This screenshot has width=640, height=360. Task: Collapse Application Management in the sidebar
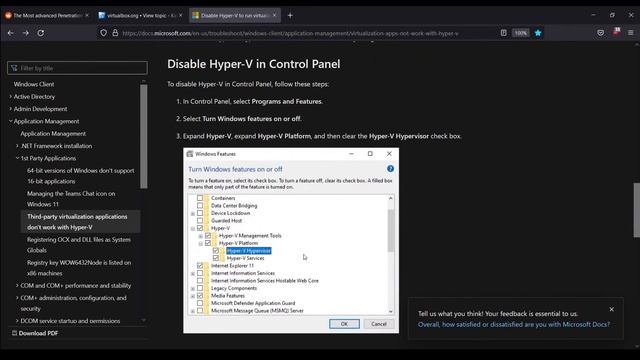coord(11,121)
